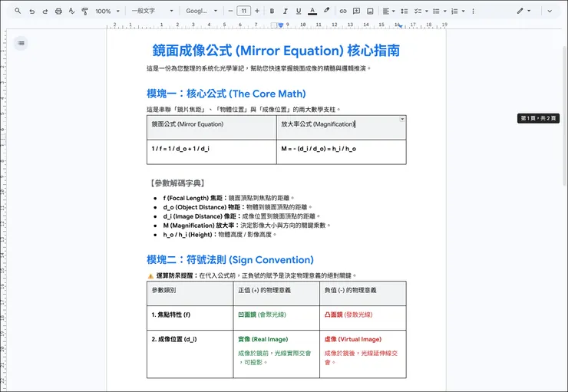The height and width of the screenshot is (392, 568).
Task: Increase font size with plus button
Action: 257,11
